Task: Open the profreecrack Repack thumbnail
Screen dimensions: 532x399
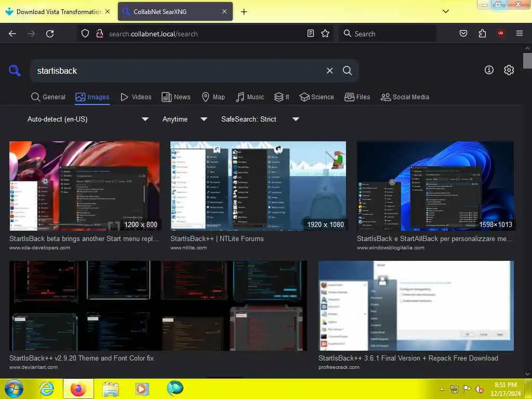Action: (416, 305)
